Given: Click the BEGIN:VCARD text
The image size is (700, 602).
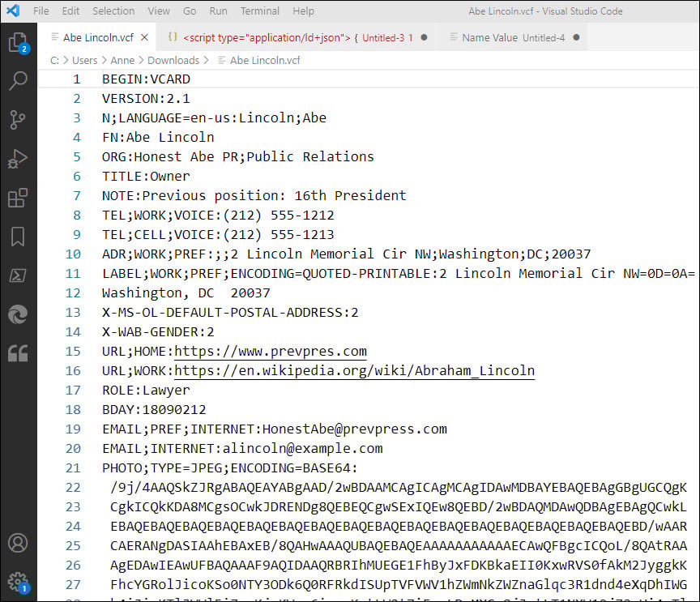Looking at the screenshot, I should click(x=146, y=79).
